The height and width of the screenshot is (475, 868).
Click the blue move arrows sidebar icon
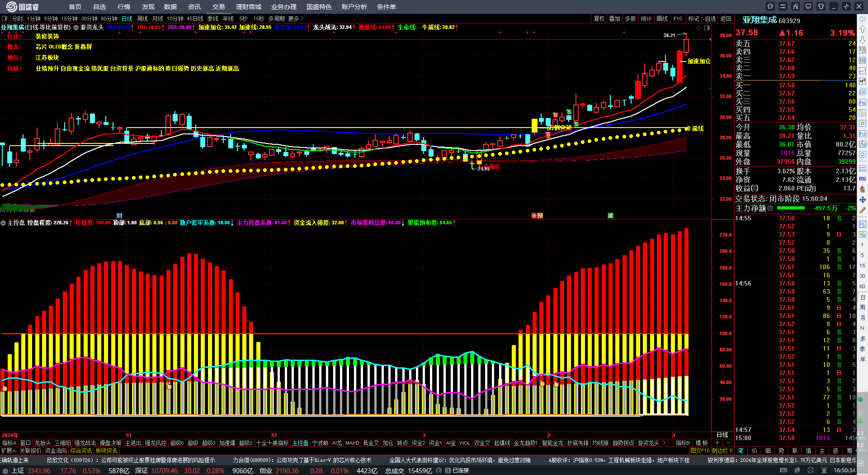click(863, 199)
